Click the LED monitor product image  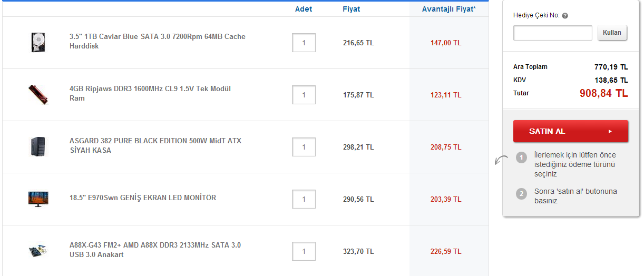(x=38, y=199)
